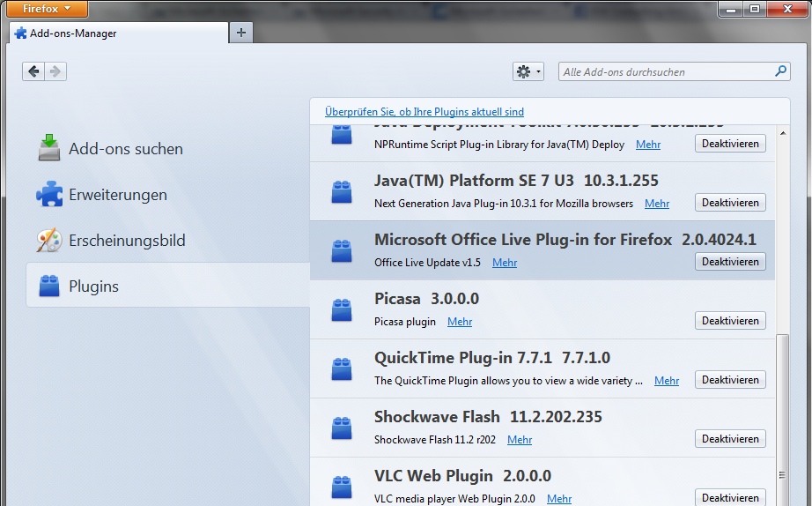Click the Shockwave Flash brick icon
The width and height of the screenshot is (812, 506).
tap(341, 428)
